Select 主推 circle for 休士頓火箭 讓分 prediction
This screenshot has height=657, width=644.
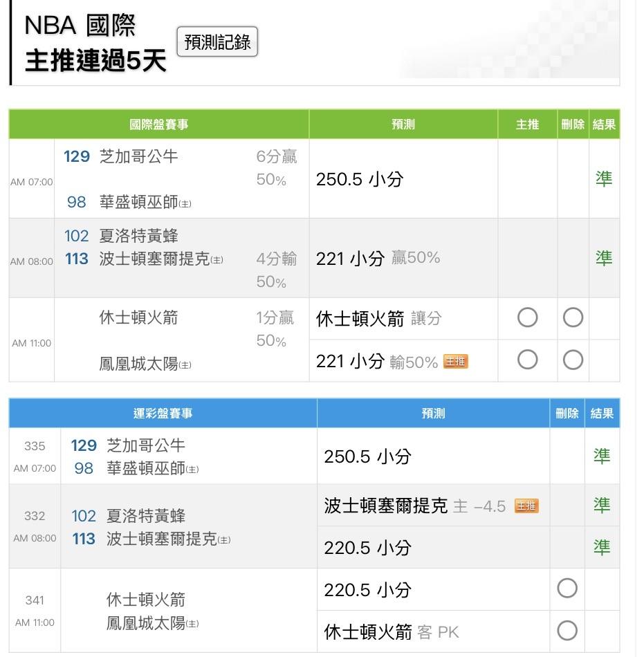(x=527, y=318)
